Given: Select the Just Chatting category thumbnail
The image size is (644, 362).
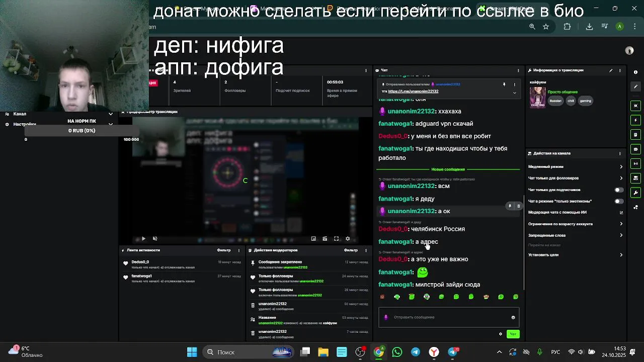Looking at the screenshot, I should [537, 97].
